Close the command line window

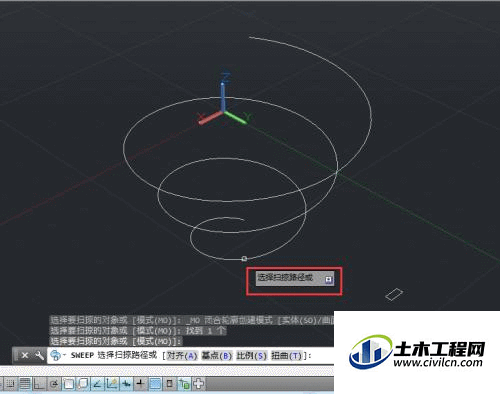click(25, 355)
